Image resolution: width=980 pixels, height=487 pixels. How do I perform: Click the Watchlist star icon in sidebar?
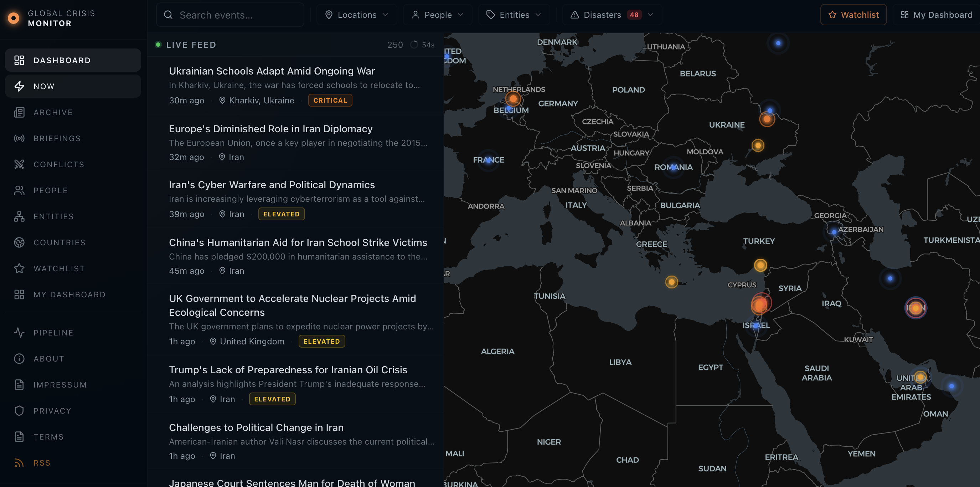click(x=19, y=268)
